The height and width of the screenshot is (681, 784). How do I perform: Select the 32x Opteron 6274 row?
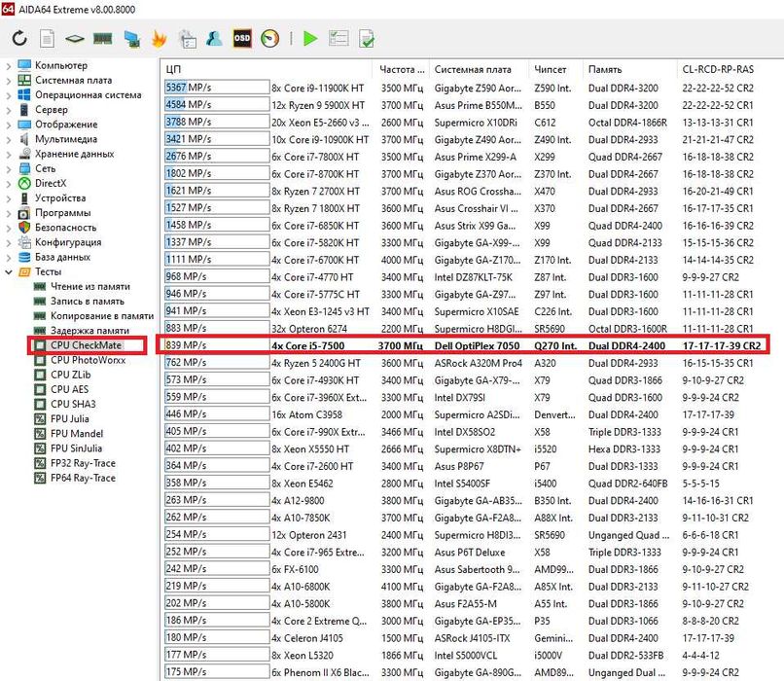(x=462, y=329)
